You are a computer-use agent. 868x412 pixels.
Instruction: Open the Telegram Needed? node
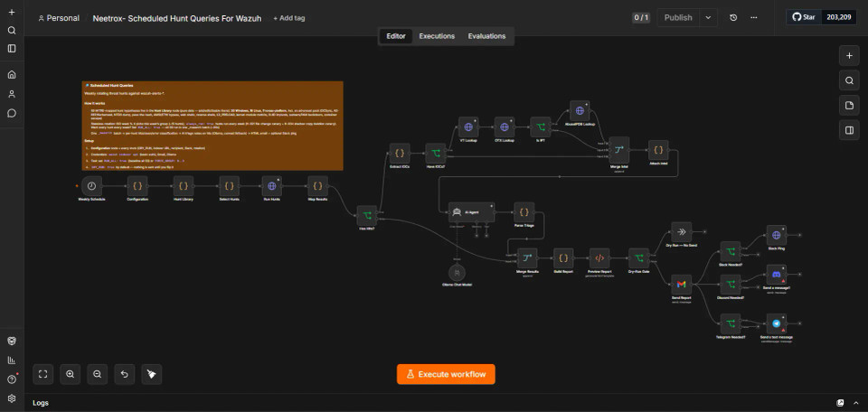tap(731, 323)
